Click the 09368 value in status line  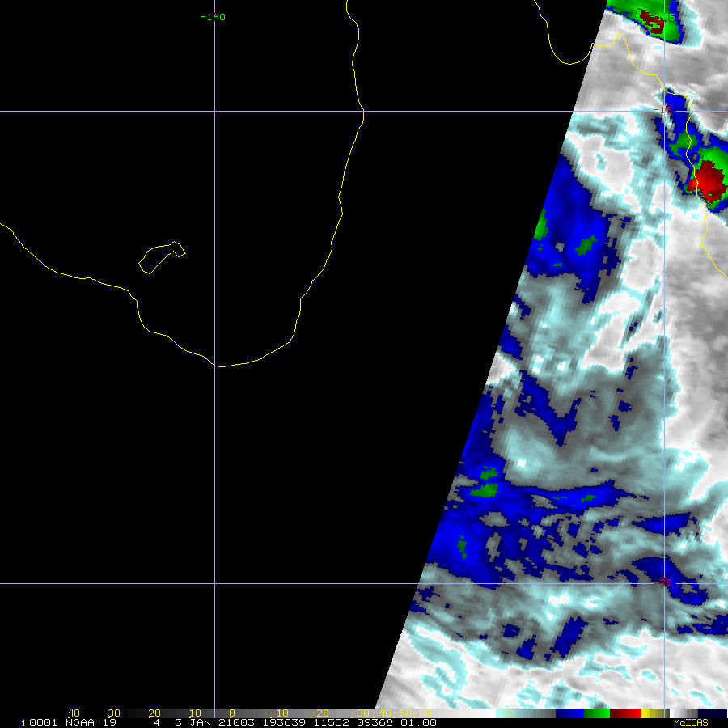375,722
